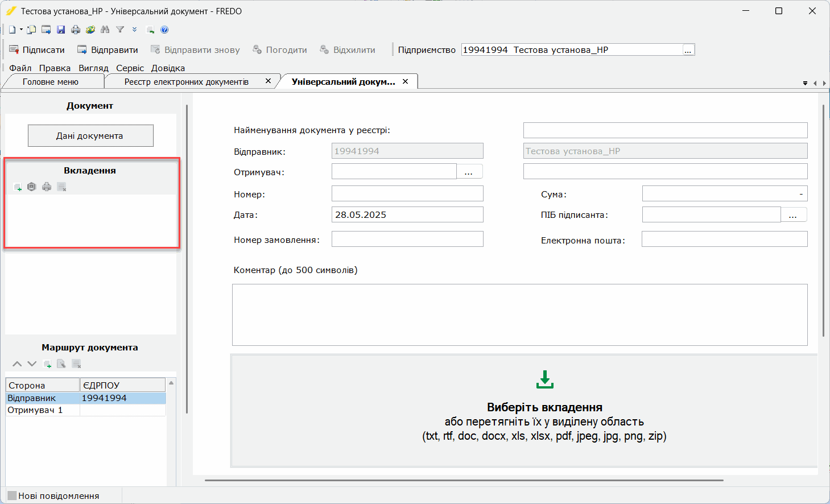
Task: Click the Номер замовлення input field
Action: (x=407, y=239)
